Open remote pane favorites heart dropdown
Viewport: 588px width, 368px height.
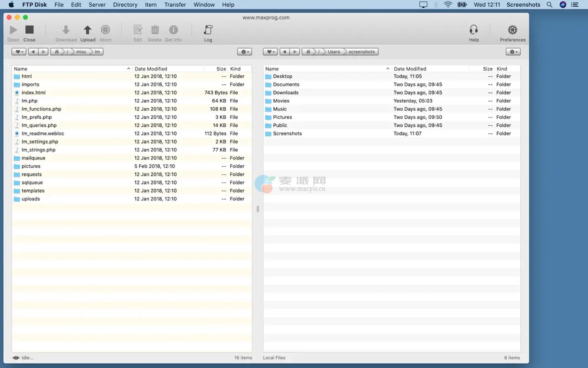point(19,52)
